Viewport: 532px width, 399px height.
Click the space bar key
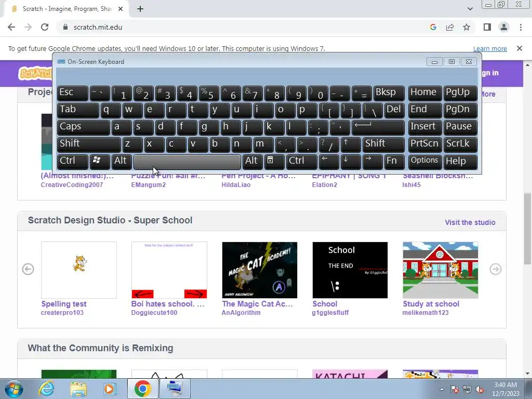pyautogui.click(x=187, y=162)
